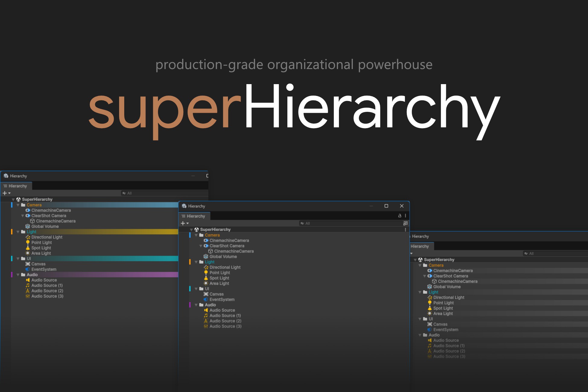Open scene search mode button beside middle search field

coord(405,223)
